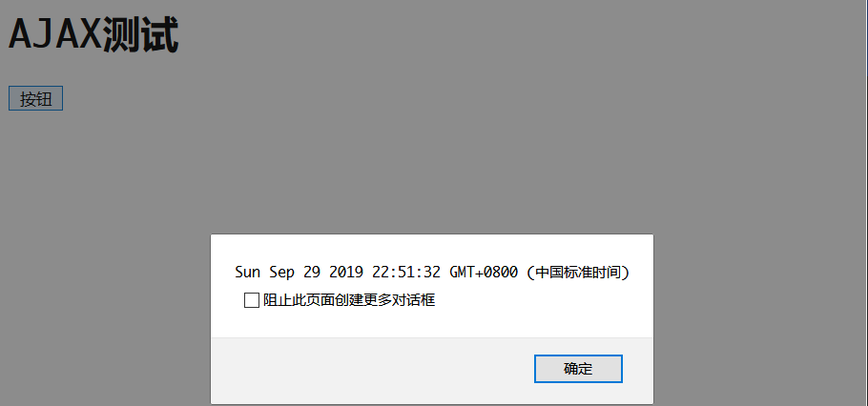Tick the 阻止此页面创建更多对话框 checkbox box
The height and width of the screenshot is (406, 868).
[x=251, y=300]
